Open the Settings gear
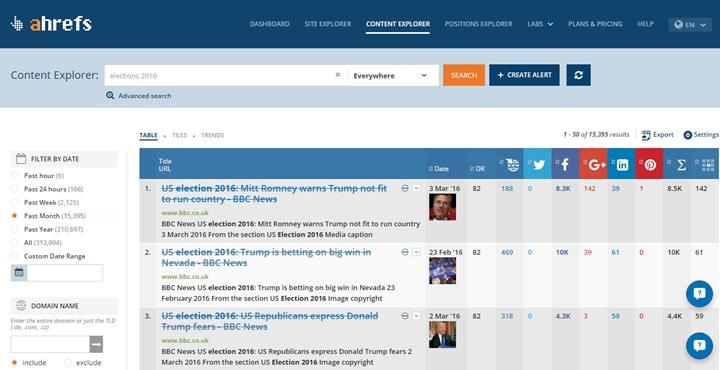This screenshot has height=370, width=720. tap(701, 135)
